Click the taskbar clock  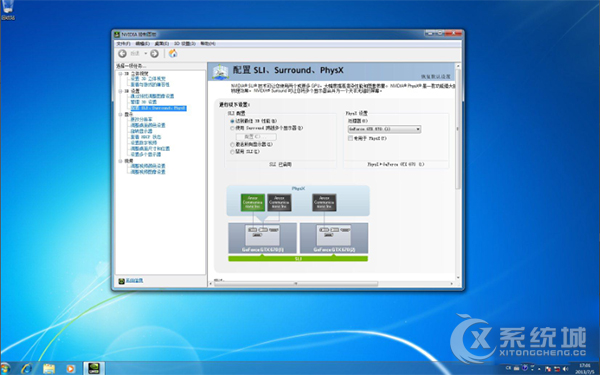[x=584, y=368]
